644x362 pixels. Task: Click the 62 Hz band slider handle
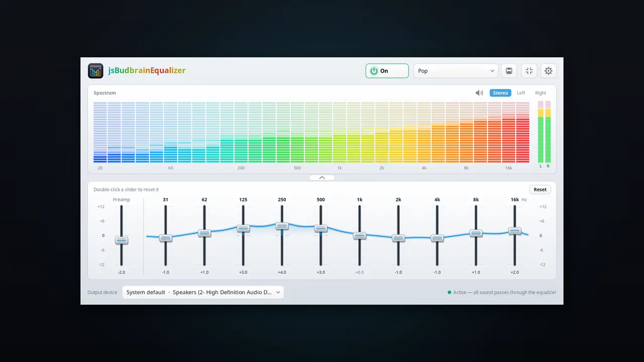click(204, 233)
